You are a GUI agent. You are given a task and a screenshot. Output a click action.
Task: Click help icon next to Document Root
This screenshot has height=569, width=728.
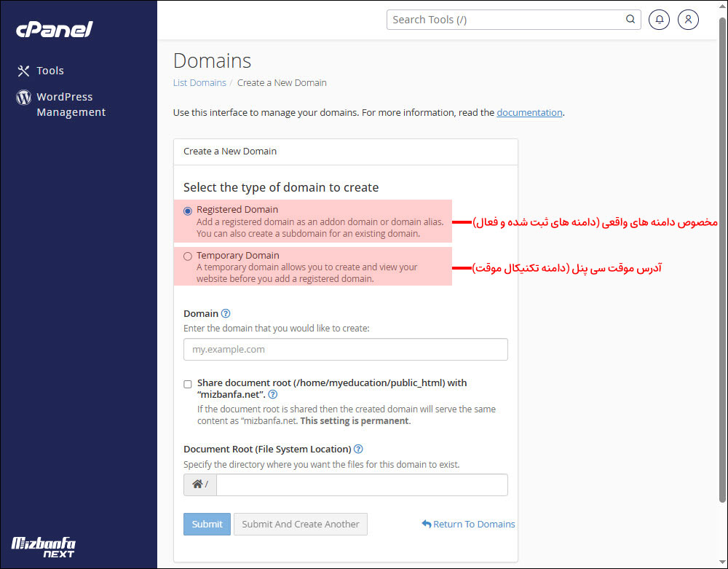click(358, 449)
